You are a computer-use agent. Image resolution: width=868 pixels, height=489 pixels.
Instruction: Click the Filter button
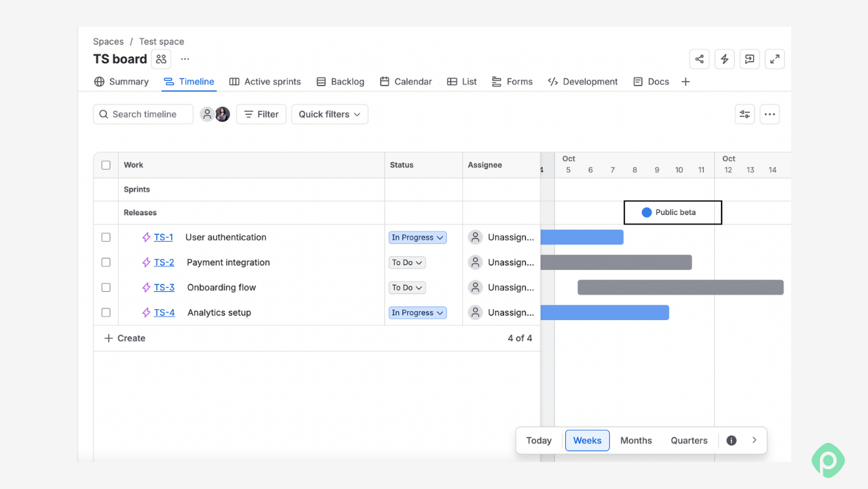(x=261, y=114)
